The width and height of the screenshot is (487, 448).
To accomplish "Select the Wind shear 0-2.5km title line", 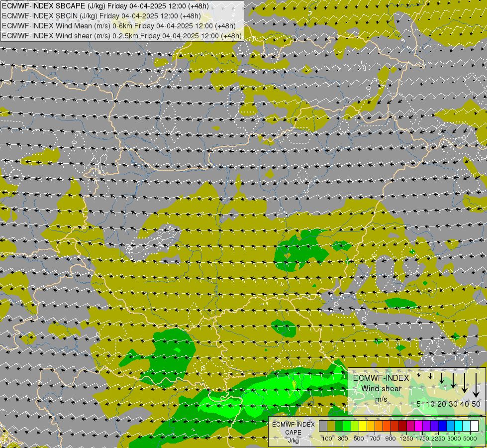I will pos(122,36).
